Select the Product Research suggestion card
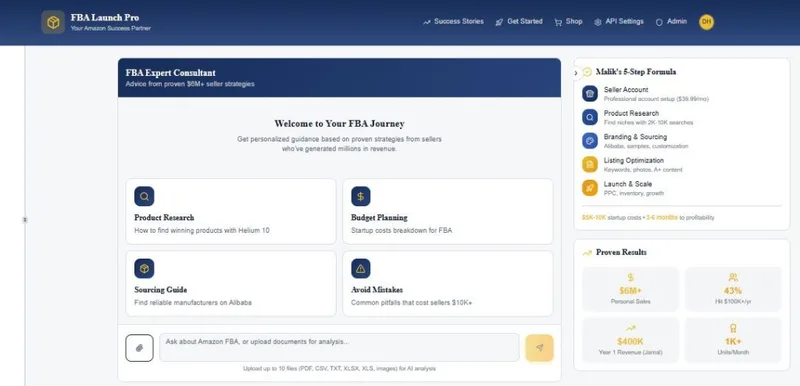Image resolution: width=800 pixels, height=386 pixels. [x=231, y=211]
